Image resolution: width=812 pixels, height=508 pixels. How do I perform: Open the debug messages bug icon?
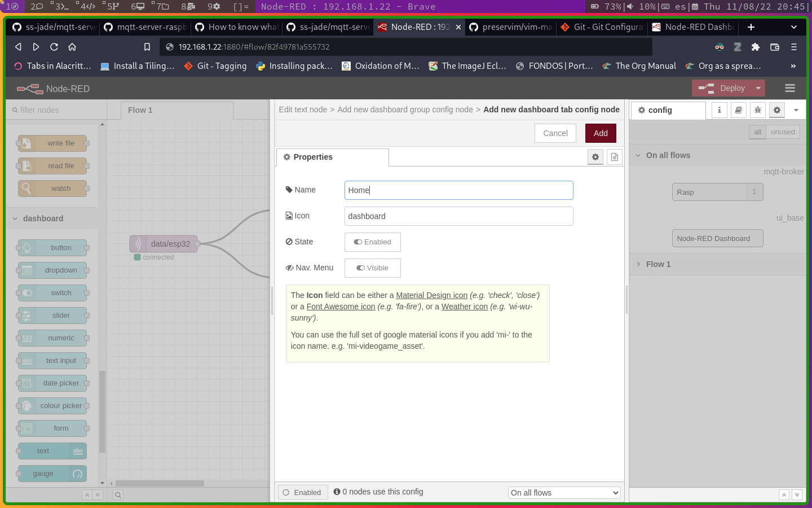pos(758,110)
